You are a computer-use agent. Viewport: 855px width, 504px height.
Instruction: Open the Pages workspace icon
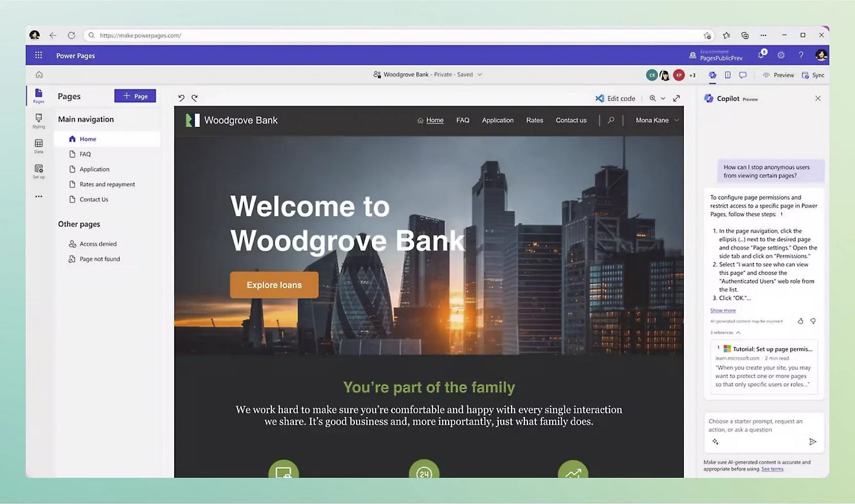click(x=39, y=96)
